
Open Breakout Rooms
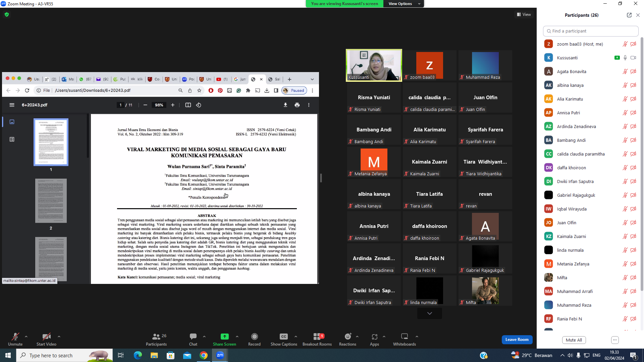coord(317,339)
